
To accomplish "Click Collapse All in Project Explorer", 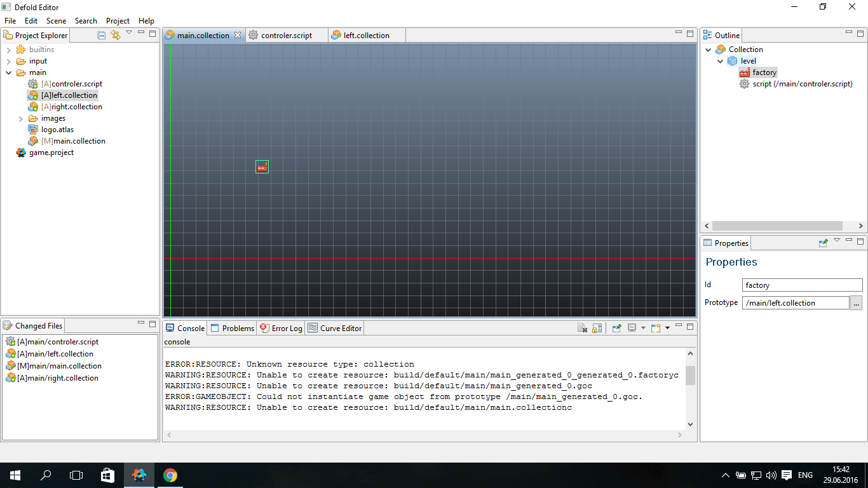I will (x=102, y=35).
